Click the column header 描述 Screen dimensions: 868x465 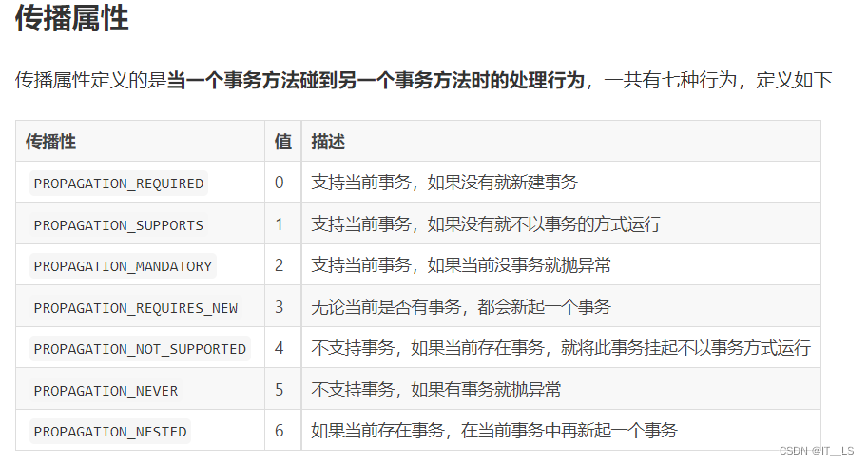tap(328, 142)
